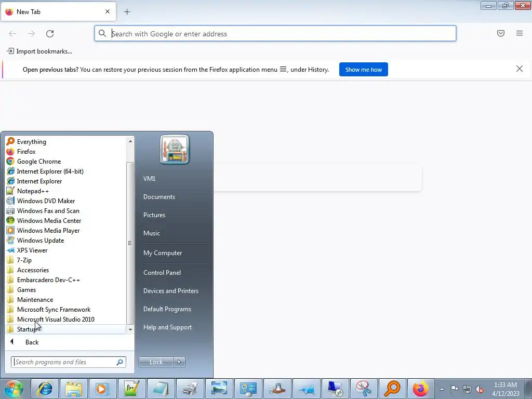Reload the current Firefox page
532x399 pixels.
(50, 34)
